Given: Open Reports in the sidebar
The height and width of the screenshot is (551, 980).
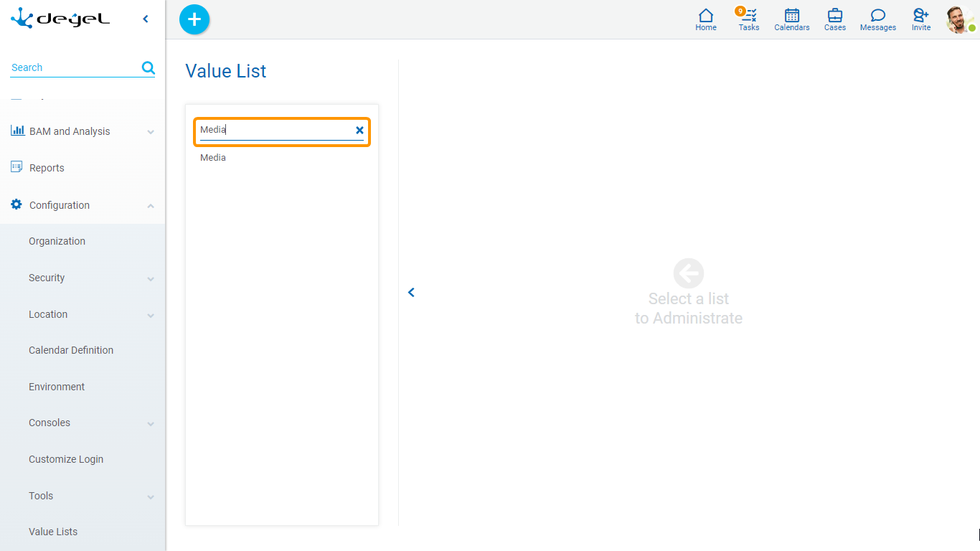Looking at the screenshot, I should click(x=47, y=168).
